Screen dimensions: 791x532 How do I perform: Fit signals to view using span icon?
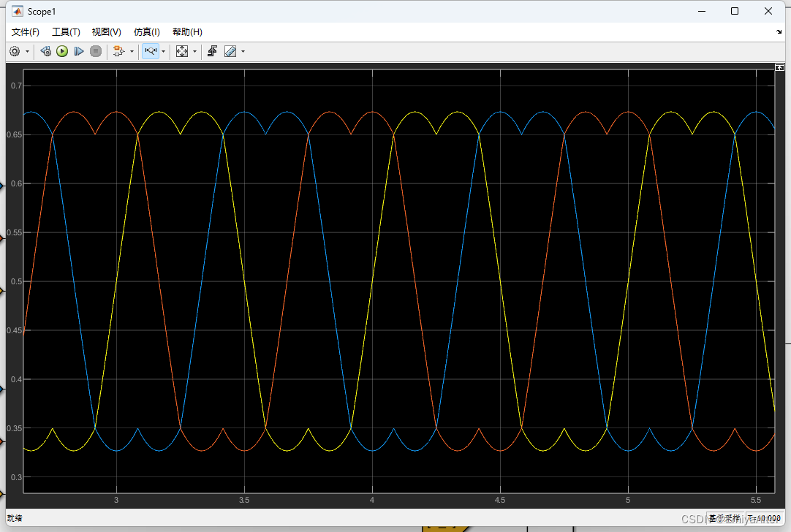(181, 50)
